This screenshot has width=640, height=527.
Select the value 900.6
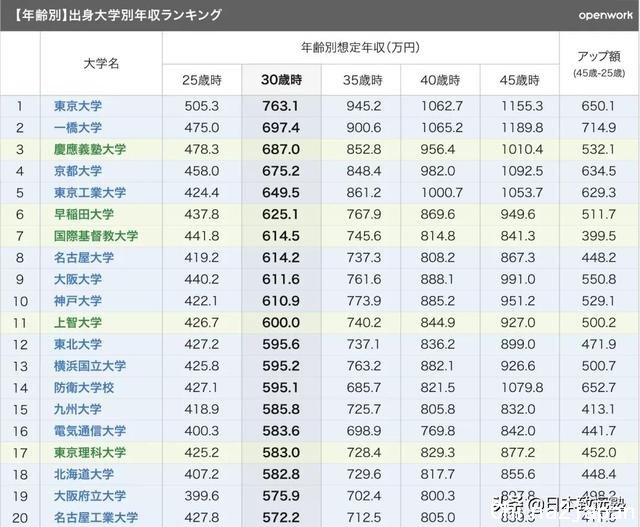coord(364,128)
